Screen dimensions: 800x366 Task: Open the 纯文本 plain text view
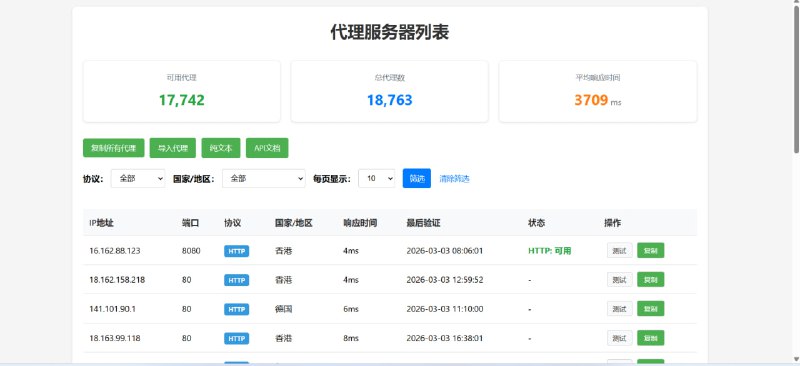tap(221, 148)
